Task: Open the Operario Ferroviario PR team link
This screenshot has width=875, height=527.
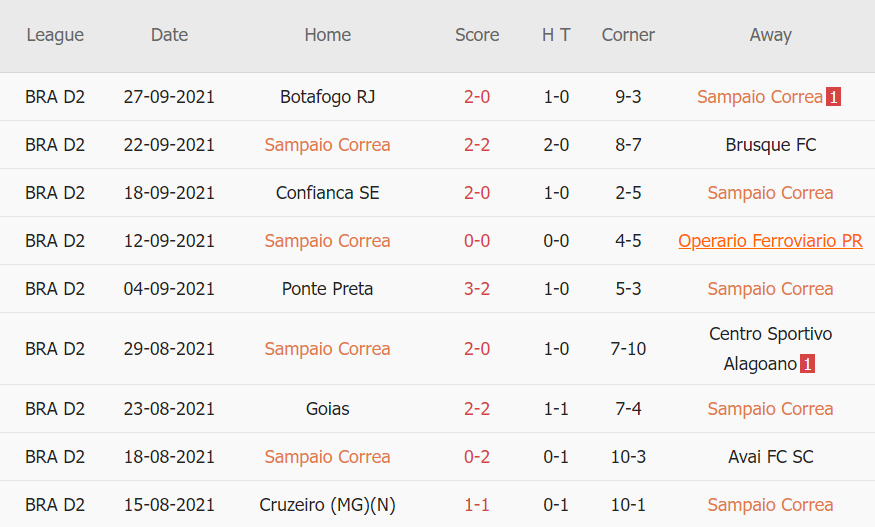Action: tap(770, 241)
